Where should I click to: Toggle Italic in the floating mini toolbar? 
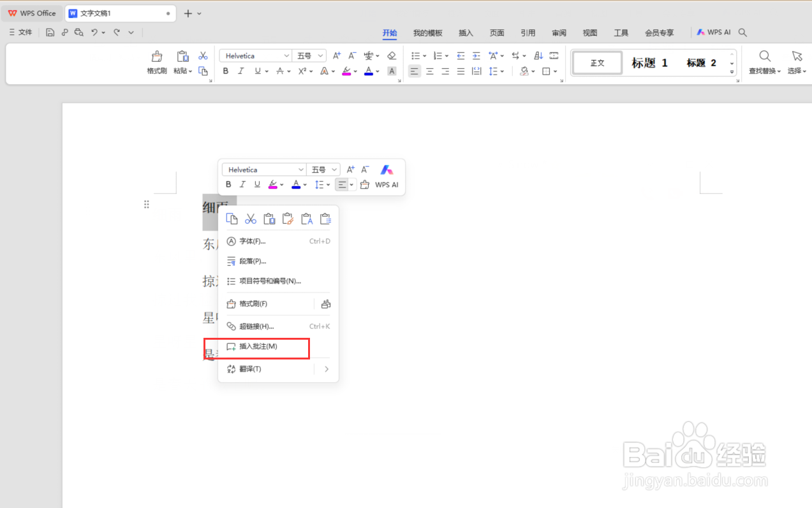click(242, 185)
